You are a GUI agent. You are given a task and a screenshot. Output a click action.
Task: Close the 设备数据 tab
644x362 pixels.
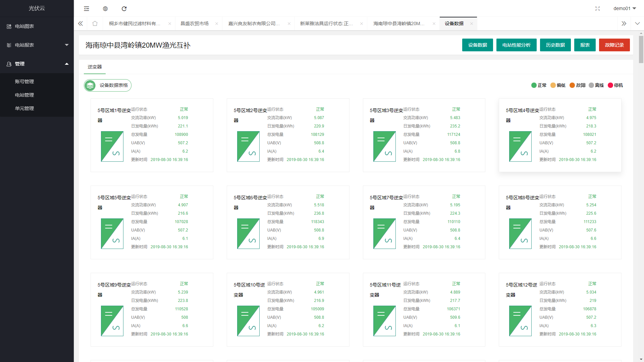472,23
